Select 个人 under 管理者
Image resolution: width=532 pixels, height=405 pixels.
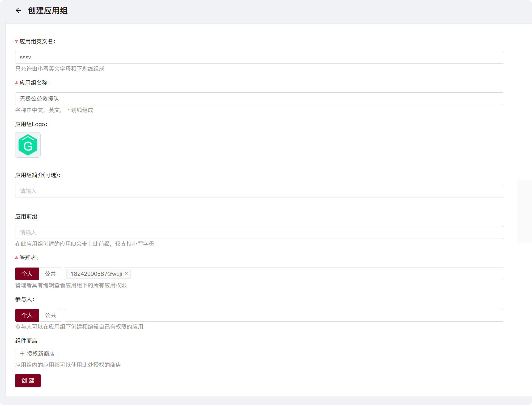(27, 274)
